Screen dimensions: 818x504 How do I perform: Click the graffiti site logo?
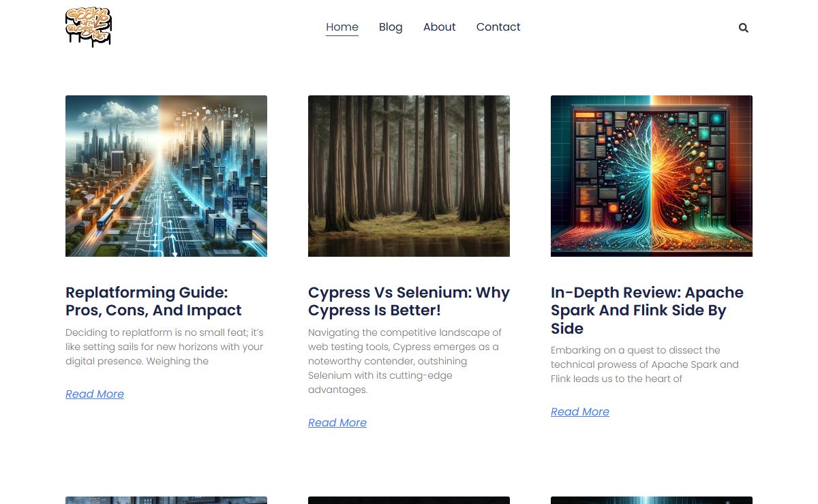pos(89,27)
